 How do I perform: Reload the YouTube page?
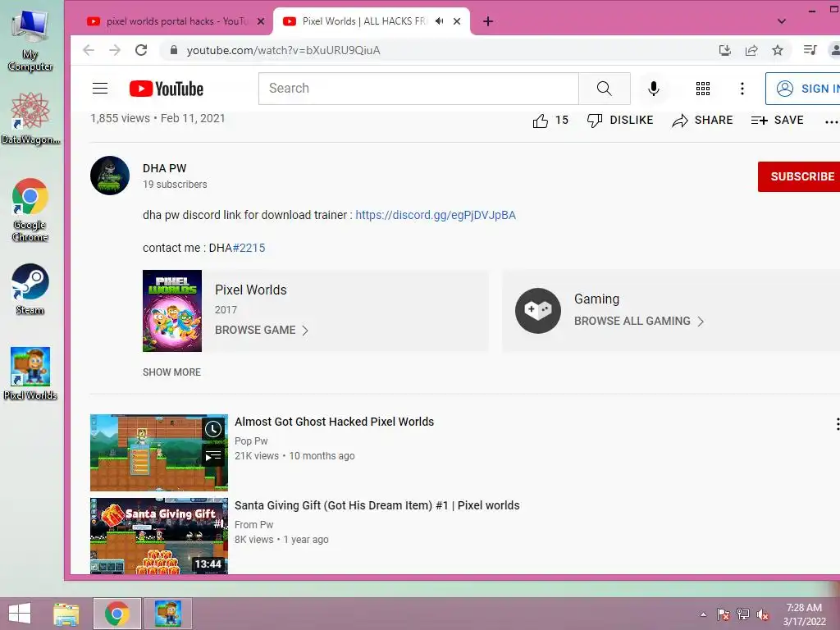pyautogui.click(x=141, y=50)
